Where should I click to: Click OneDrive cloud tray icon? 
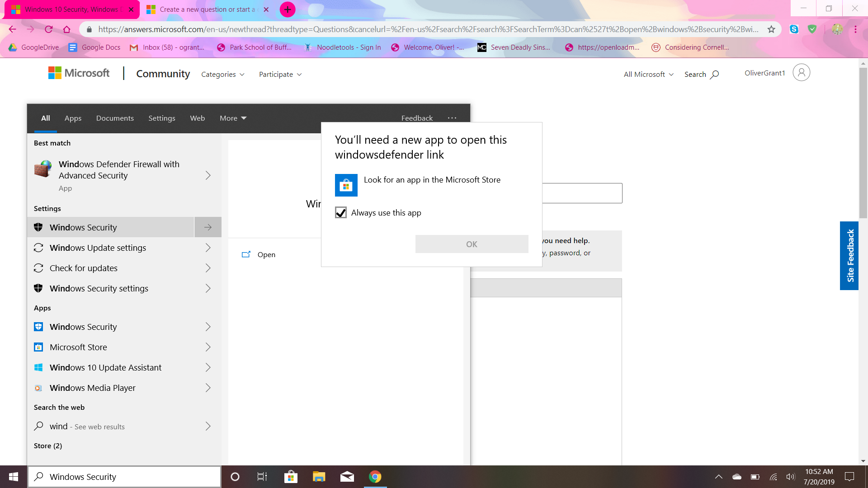[737, 477]
